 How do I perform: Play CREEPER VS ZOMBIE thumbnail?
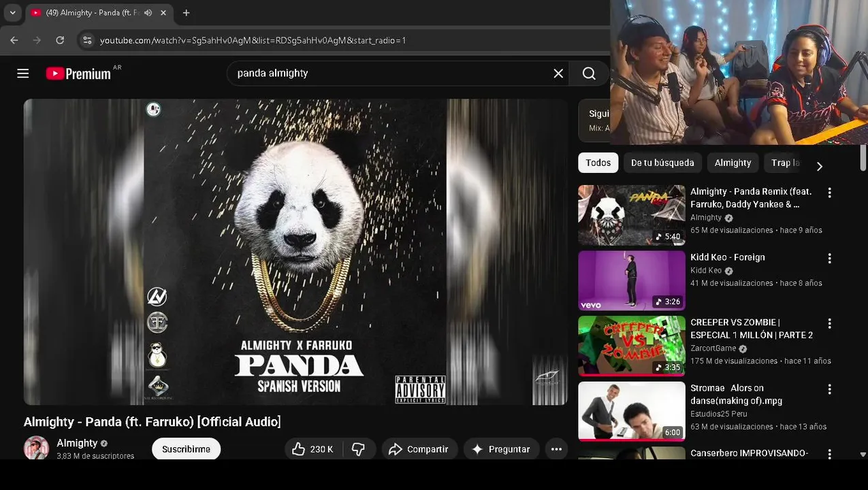point(632,346)
